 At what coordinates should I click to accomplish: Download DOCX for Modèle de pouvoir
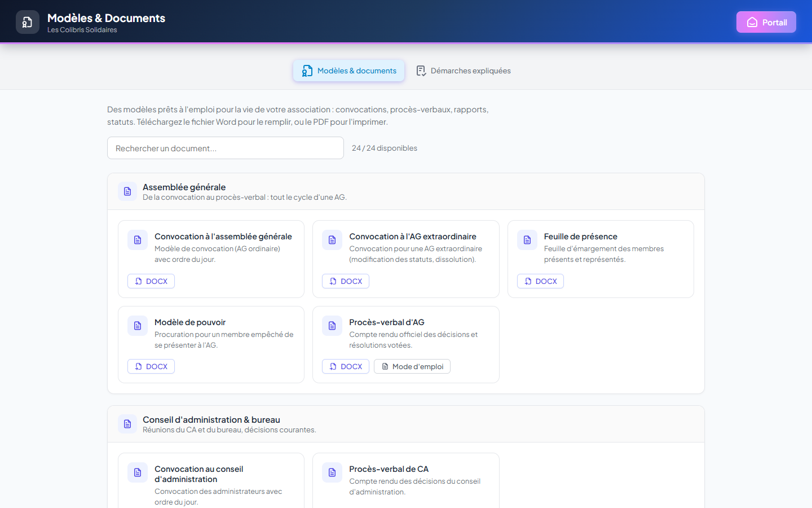click(x=151, y=366)
